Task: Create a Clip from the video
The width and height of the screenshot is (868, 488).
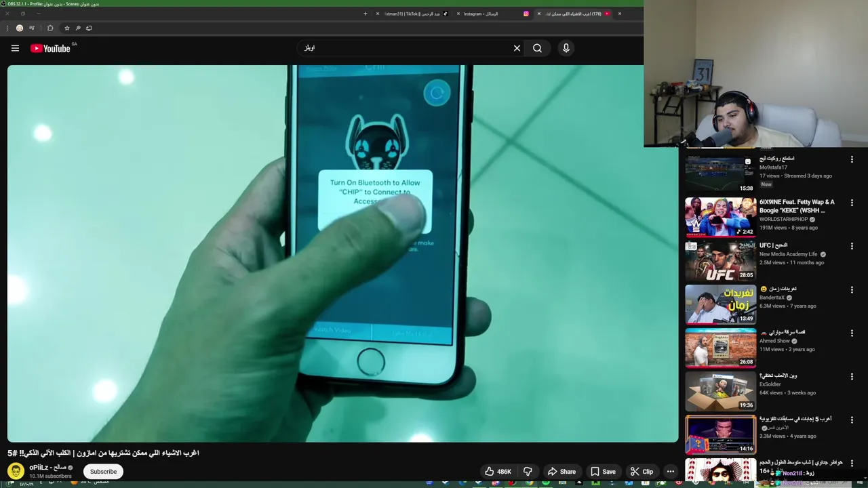Action: tap(642, 472)
